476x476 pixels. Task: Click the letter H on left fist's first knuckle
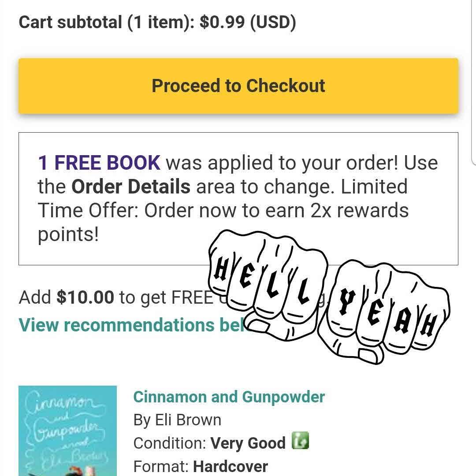(x=220, y=270)
